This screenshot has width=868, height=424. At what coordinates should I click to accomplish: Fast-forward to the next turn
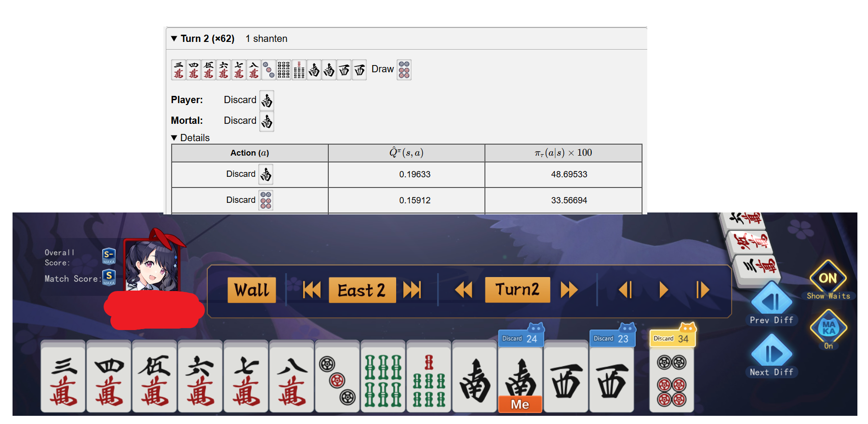(x=569, y=290)
